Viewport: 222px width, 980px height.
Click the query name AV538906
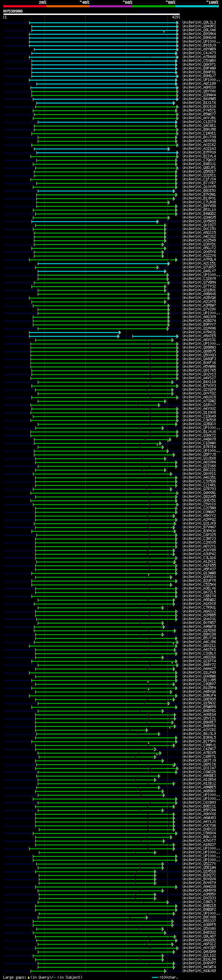tap(13, 11)
